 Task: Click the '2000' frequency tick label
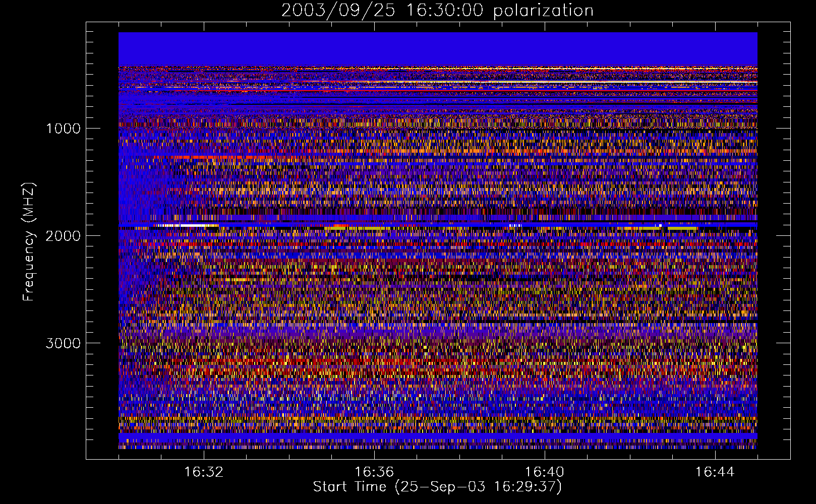click(63, 236)
